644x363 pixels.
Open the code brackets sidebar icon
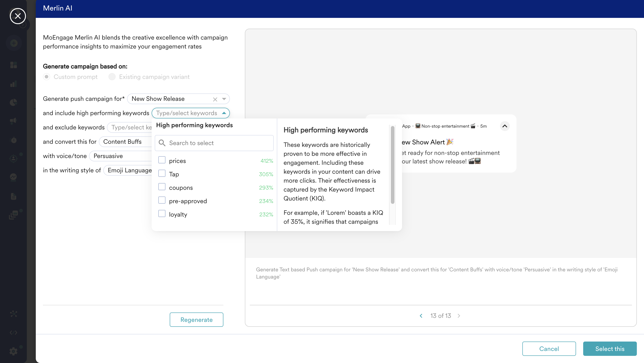tap(13, 333)
